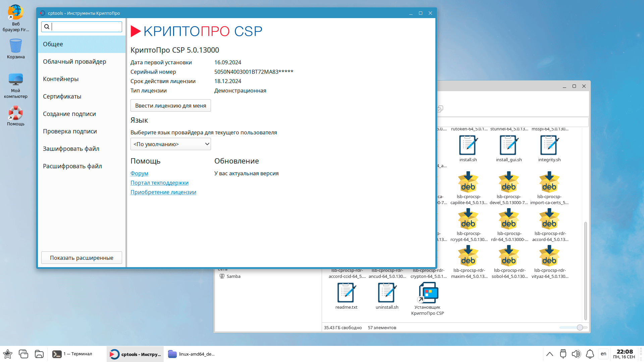The width and height of the screenshot is (644, 362).
Task: Click the cptools search input field
Action: 87,27
